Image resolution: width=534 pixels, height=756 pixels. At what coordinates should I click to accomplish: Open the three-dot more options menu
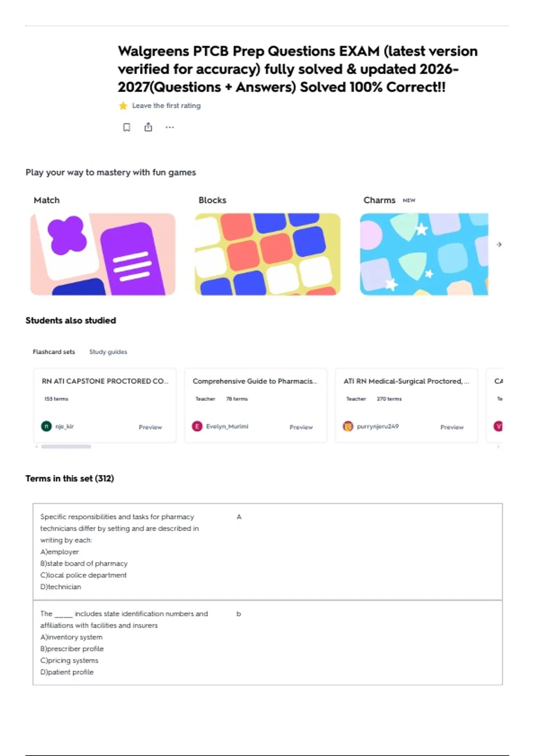point(170,127)
